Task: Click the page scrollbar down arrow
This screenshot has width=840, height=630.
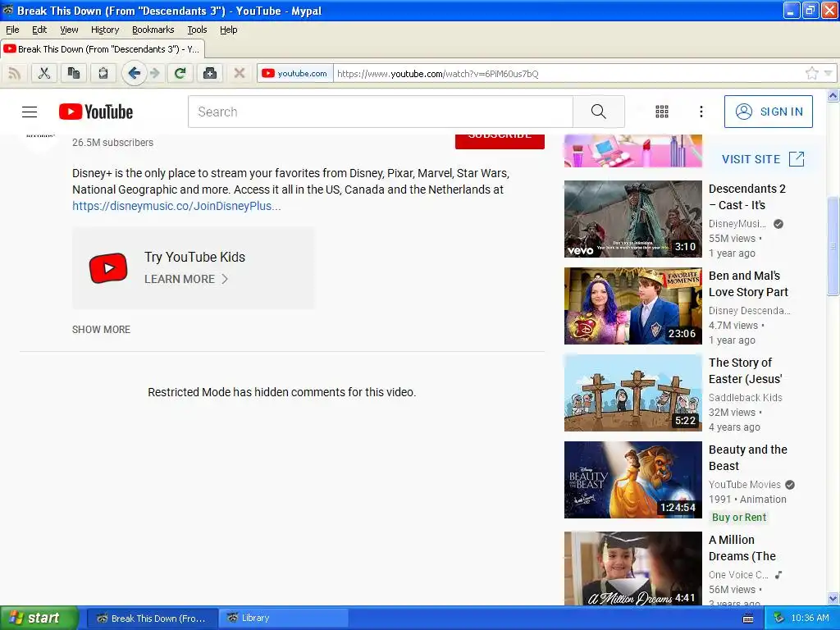Action: click(x=833, y=598)
